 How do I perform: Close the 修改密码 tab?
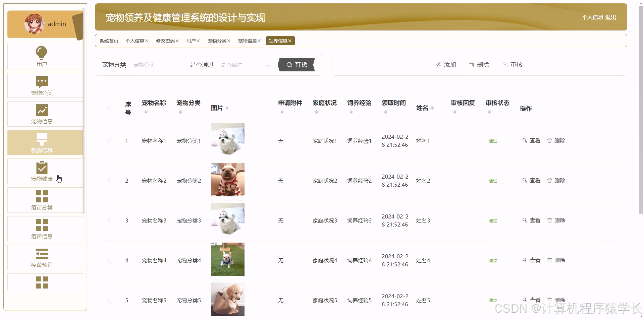[x=177, y=41]
